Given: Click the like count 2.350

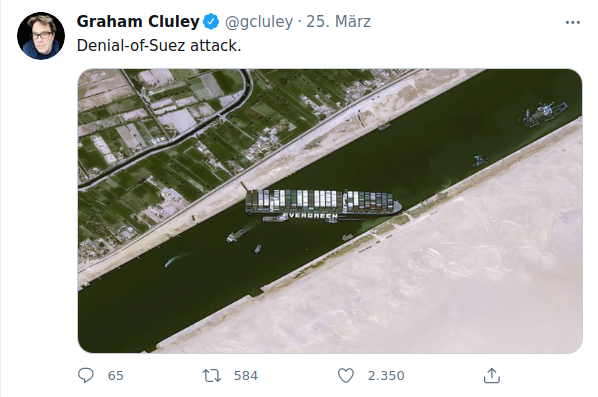Looking at the screenshot, I should [x=386, y=376].
